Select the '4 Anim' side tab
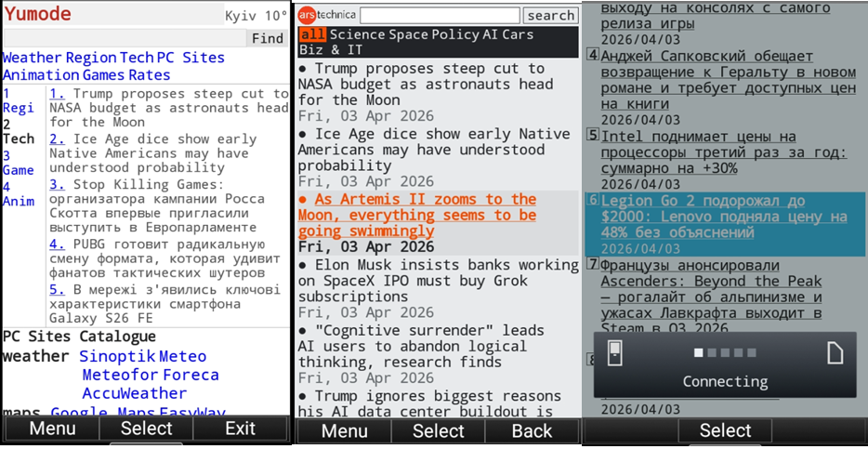Viewport: 868px width, 449px height. coord(19,193)
